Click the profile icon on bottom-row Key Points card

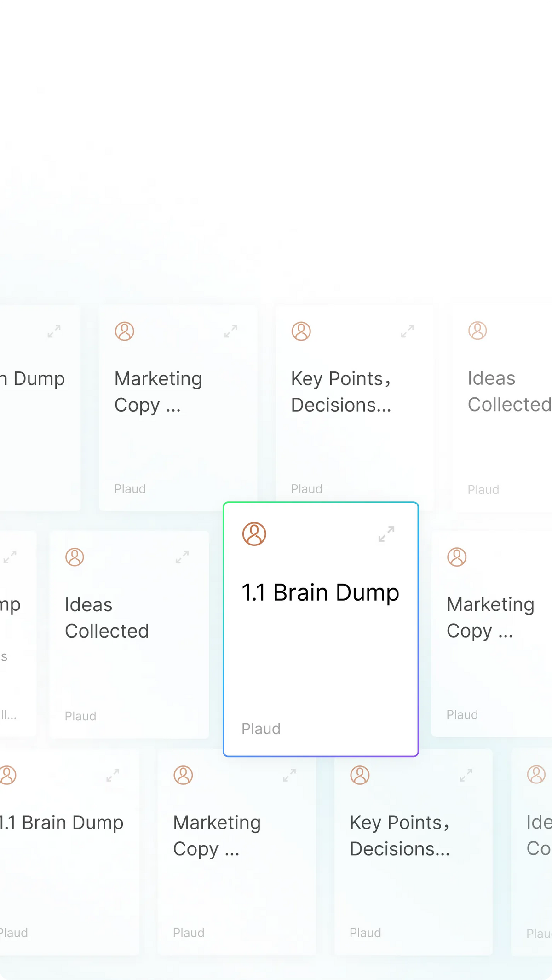(x=360, y=775)
